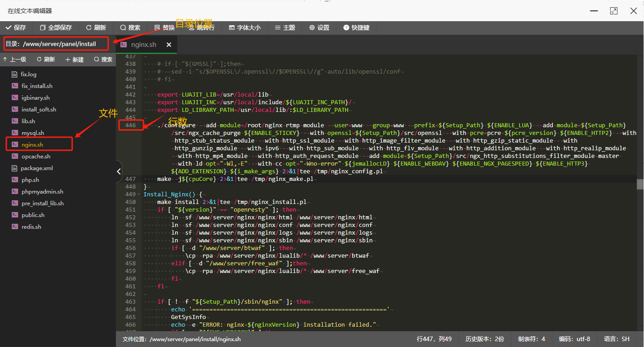The height and width of the screenshot is (347, 644).
Task: Click the shell icon beside mysql.sh
Action: [14, 133]
